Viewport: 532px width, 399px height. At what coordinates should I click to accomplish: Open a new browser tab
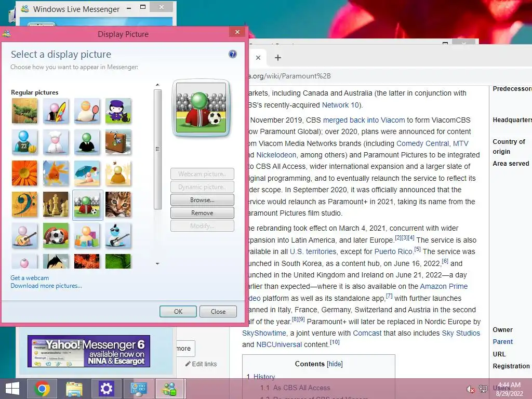point(278,58)
